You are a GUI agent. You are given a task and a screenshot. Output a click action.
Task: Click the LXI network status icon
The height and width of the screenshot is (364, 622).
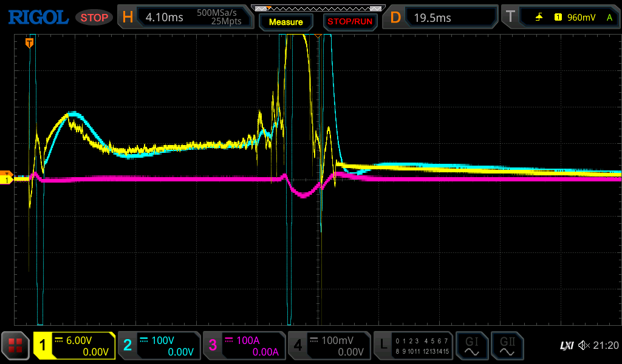click(566, 346)
